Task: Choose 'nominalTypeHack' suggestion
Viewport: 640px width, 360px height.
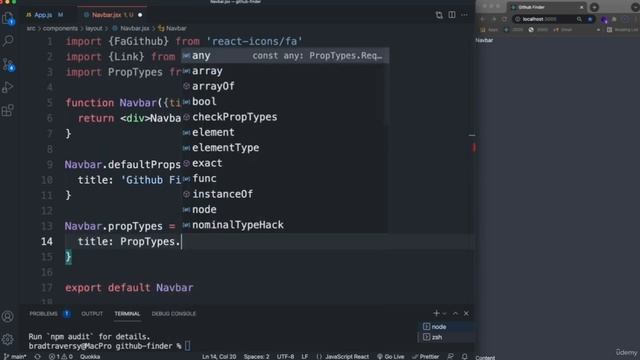Action: click(285, 225)
